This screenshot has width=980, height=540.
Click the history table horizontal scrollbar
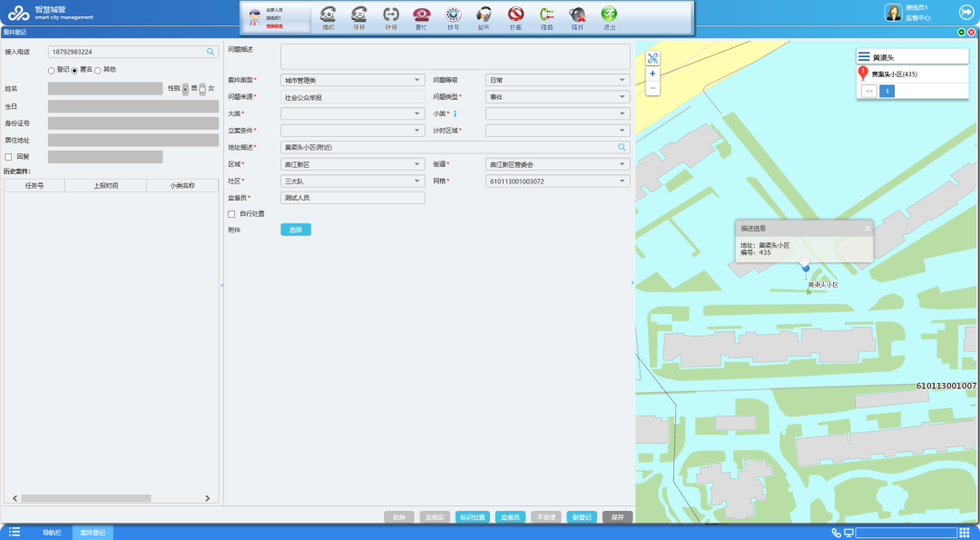[86, 498]
